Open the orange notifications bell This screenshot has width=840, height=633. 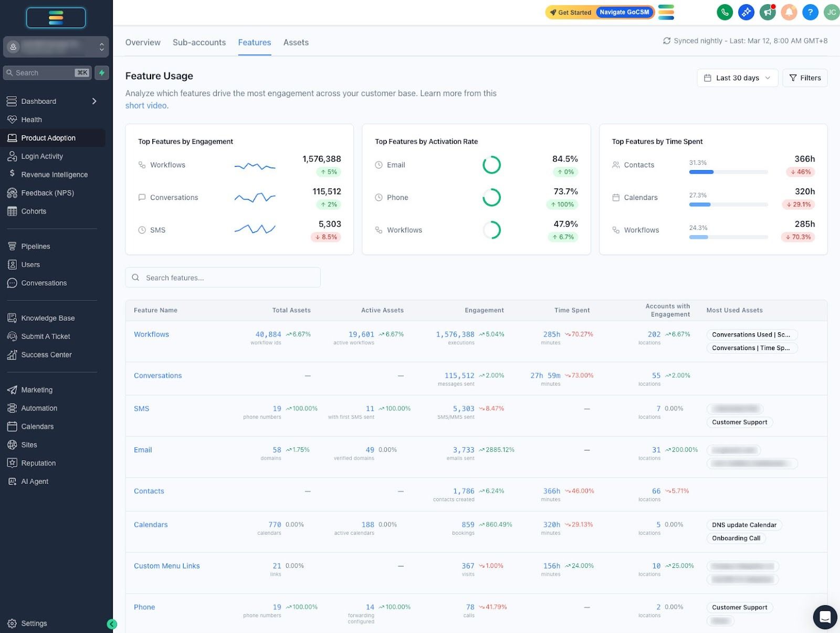point(789,12)
